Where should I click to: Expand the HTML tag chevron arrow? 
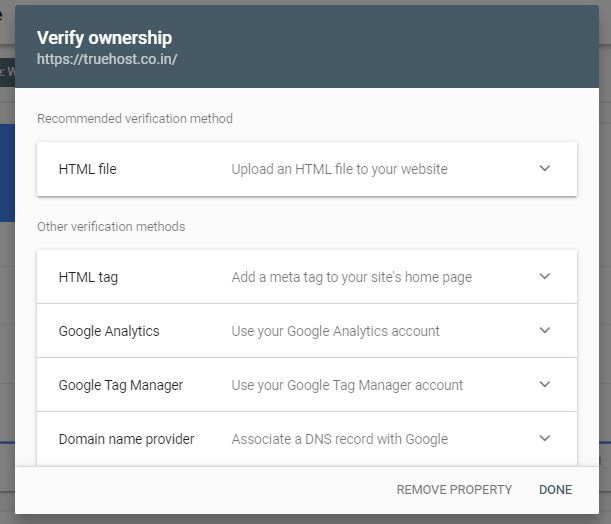(545, 276)
